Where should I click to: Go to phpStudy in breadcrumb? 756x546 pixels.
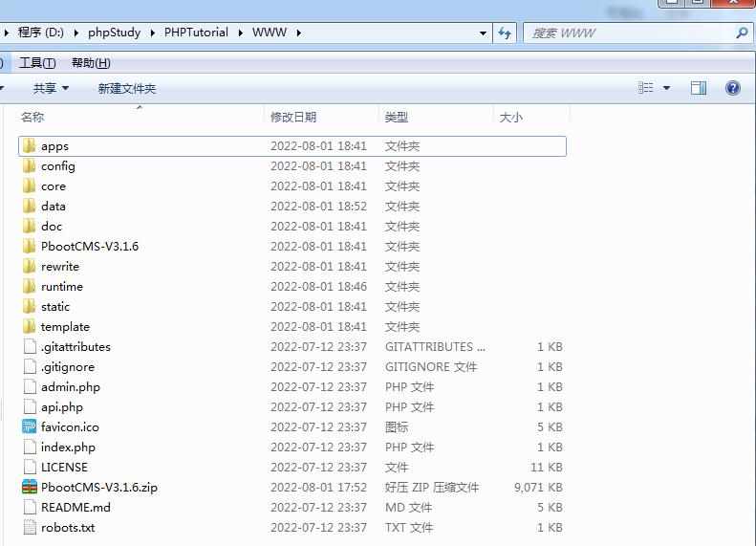(115, 33)
